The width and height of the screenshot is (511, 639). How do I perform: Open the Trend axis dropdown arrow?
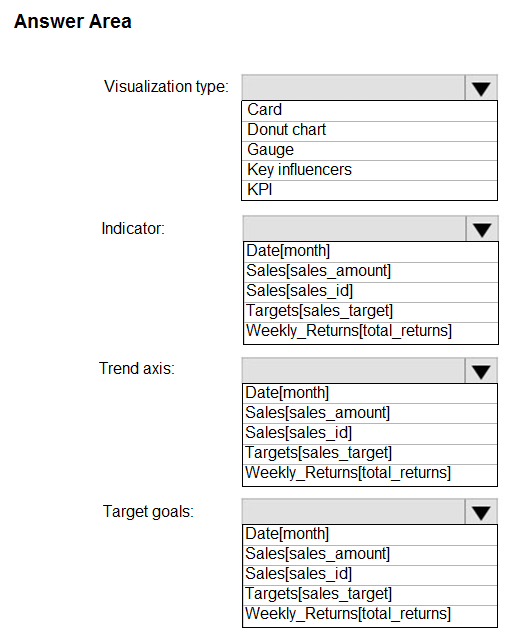[x=481, y=371]
